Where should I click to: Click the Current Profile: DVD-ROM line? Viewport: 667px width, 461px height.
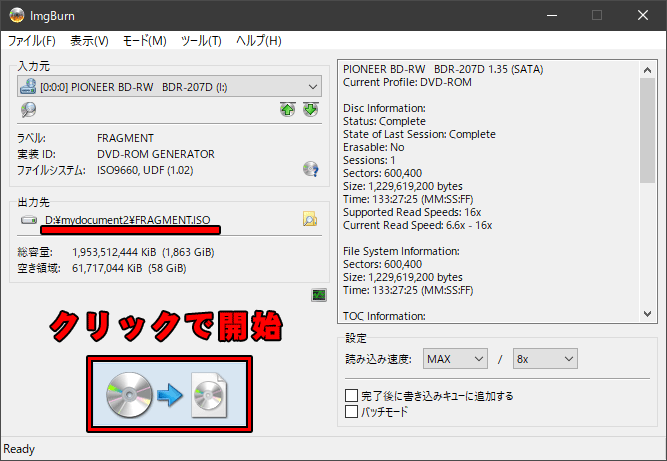(407, 82)
